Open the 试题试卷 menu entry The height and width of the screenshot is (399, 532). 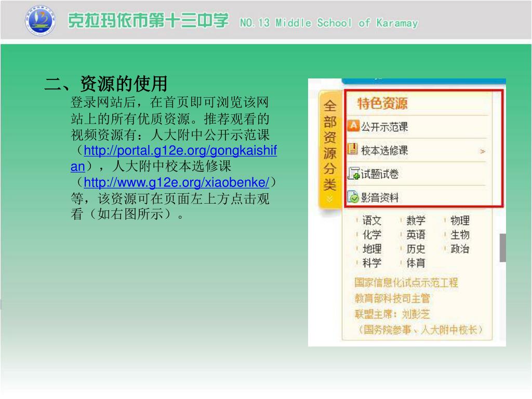[379, 174]
